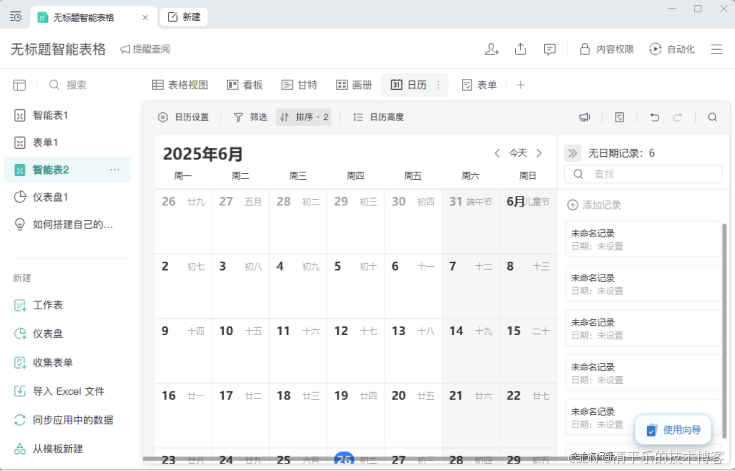Create new 收集表单 form

pyautogui.click(x=43, y=363)
